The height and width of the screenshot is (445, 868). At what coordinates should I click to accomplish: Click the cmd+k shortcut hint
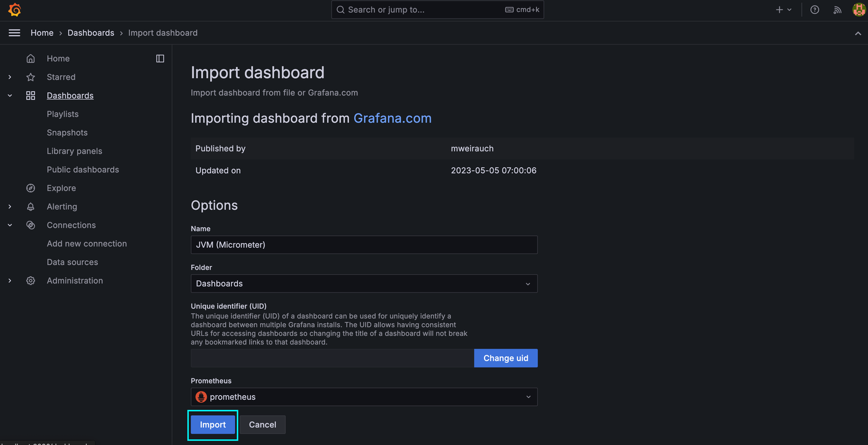click(x=522, y=10)
